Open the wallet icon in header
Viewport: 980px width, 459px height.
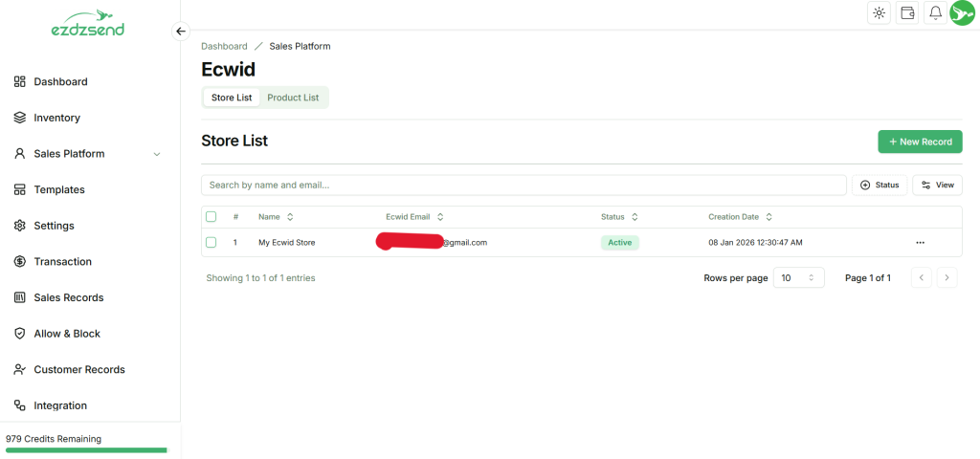point(907,12)
